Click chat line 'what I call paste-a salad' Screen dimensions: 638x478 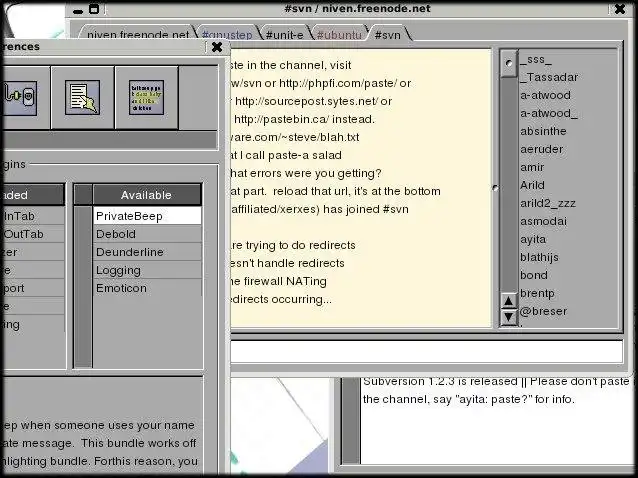286,155
